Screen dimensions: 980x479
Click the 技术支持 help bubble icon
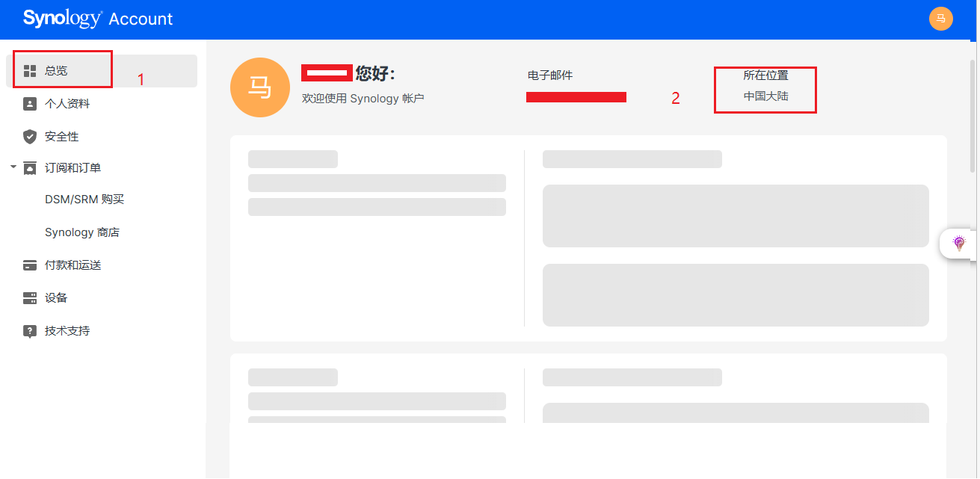[x=30, y=331]
